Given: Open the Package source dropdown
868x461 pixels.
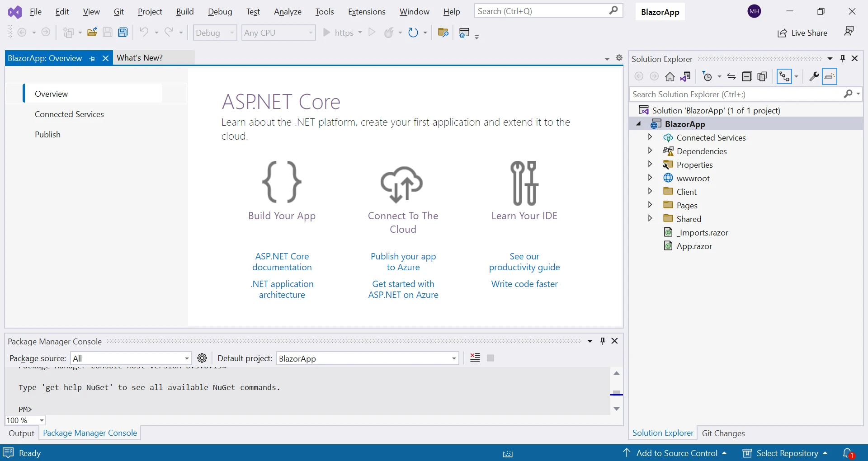Looking at the screenshot, I should pos(131,358).
